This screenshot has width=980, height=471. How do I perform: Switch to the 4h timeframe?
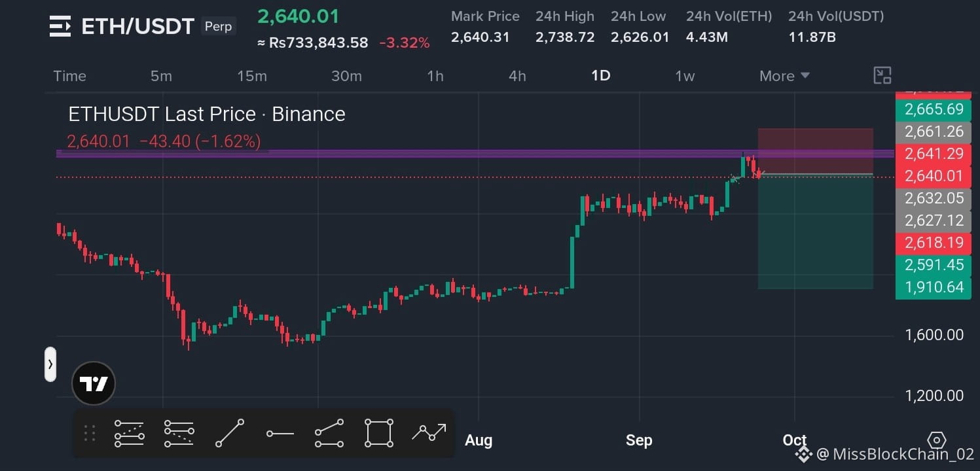click(517, 76)
